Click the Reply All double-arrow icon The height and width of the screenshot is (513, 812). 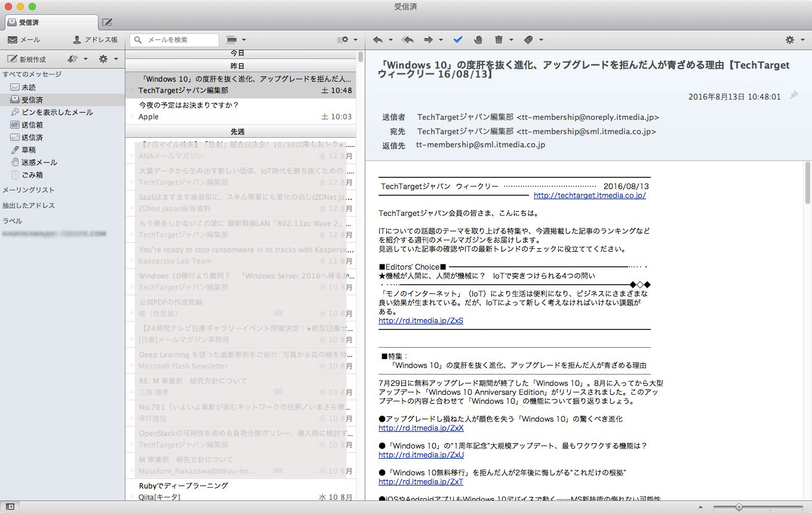coord(408,40)
